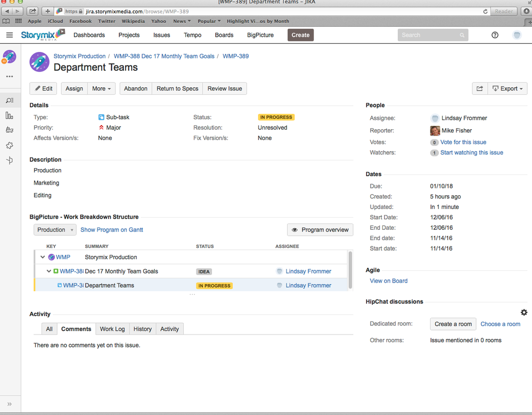The height and width of the screenshot is (415, 532).
Task: Click Start watching this issue link
Action: [472, 153]
